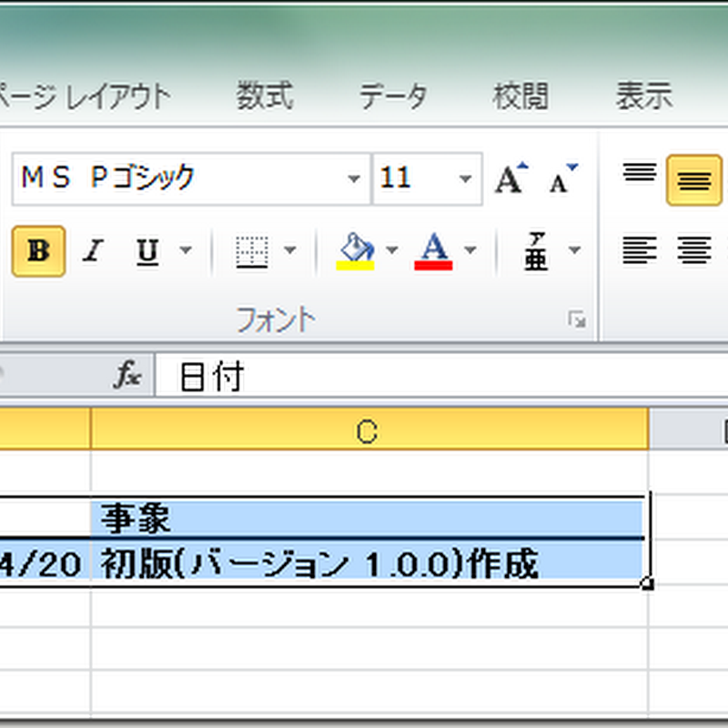Toggle middle align button
The width and height of the screenshot is (728, 728).
[x=694, y=179]
